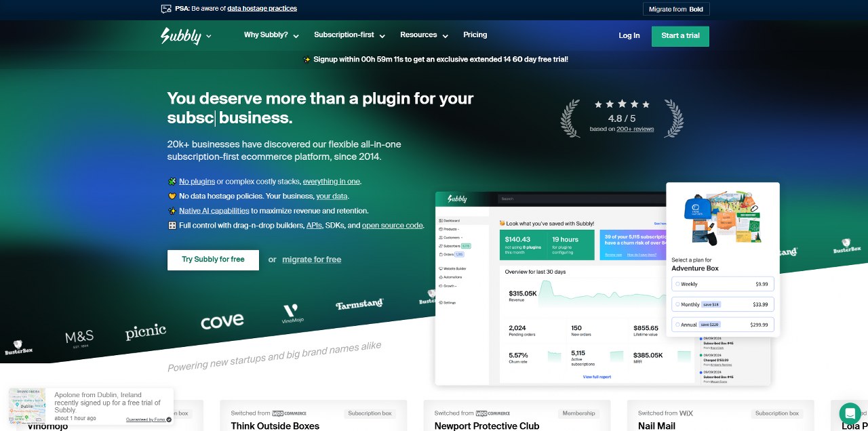Click the 2,024 Pending orders stat

point(522,331)
